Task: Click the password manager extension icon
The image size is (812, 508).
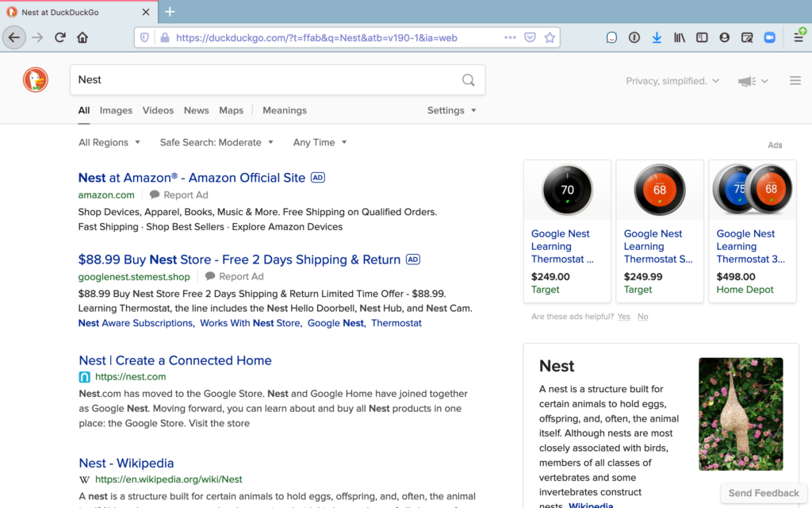Action: 634,37
